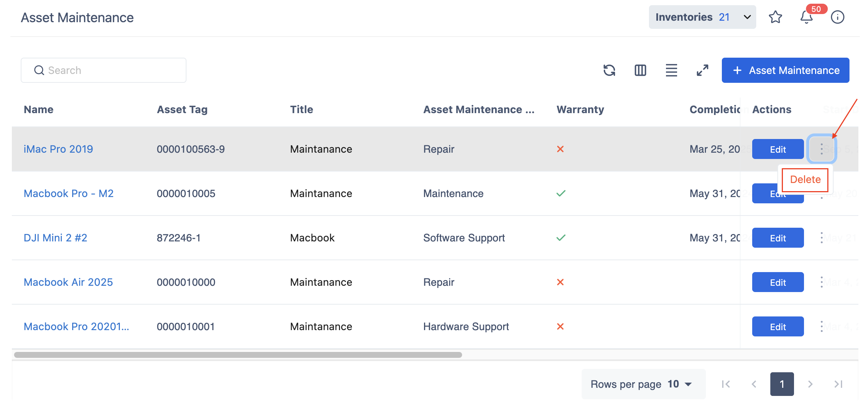
Task: Close the iMac Pro 2019 options menu button
Action: (821, 149)
